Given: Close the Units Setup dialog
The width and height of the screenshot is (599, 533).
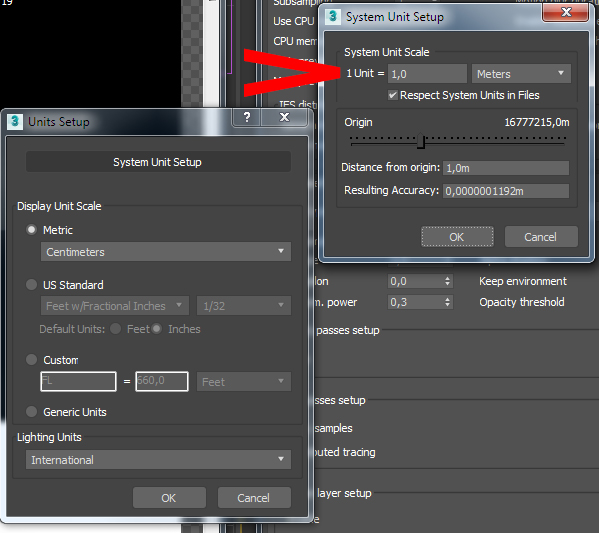Looking at the screenshot, I should (284, 117).
